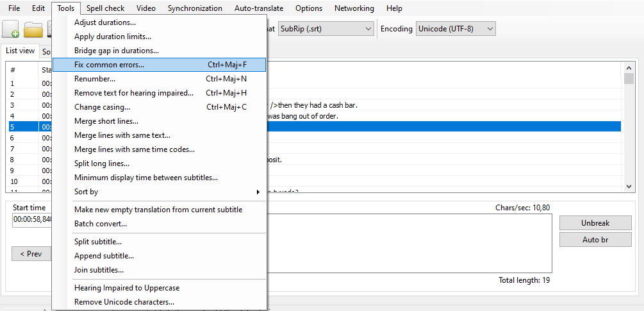Click the < Prev button
Image resolution: width=644 pixels, height=311 pixels.
31,254
